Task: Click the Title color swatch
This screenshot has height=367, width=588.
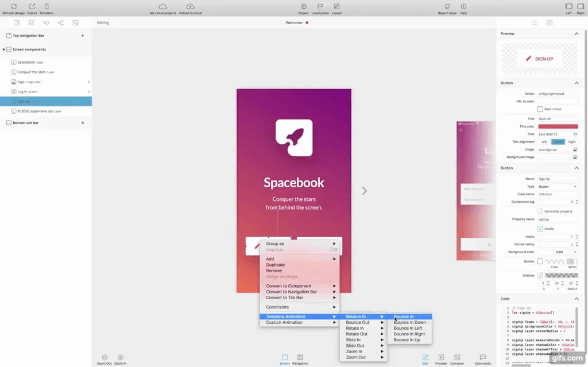Action: click(x=557, y=126)
